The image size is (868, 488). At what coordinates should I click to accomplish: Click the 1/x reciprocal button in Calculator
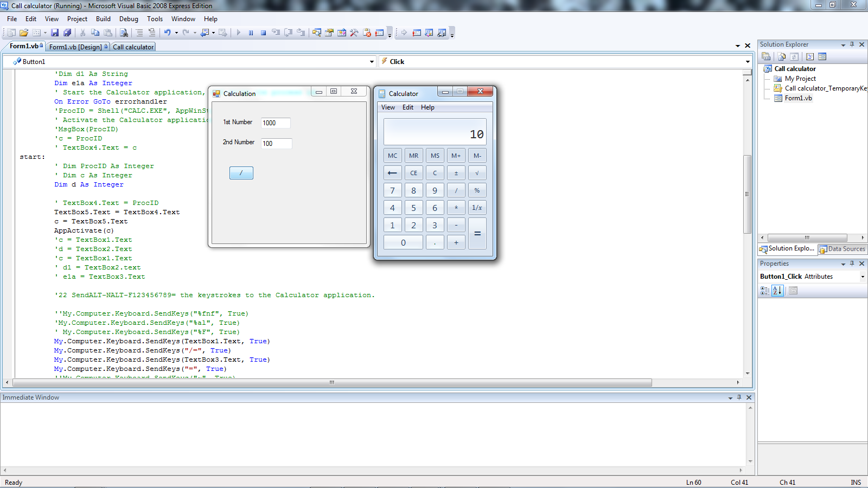pos(477,208)
